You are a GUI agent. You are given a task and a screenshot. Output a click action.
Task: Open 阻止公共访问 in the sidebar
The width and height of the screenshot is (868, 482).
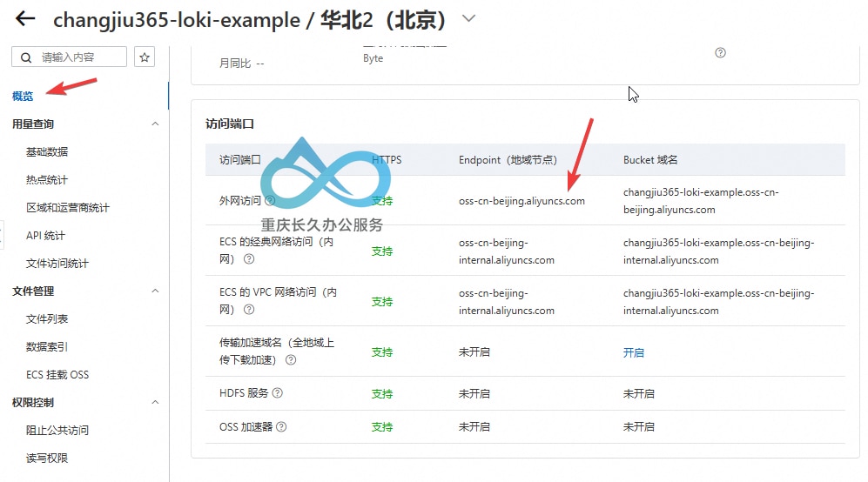click(57, 430)
